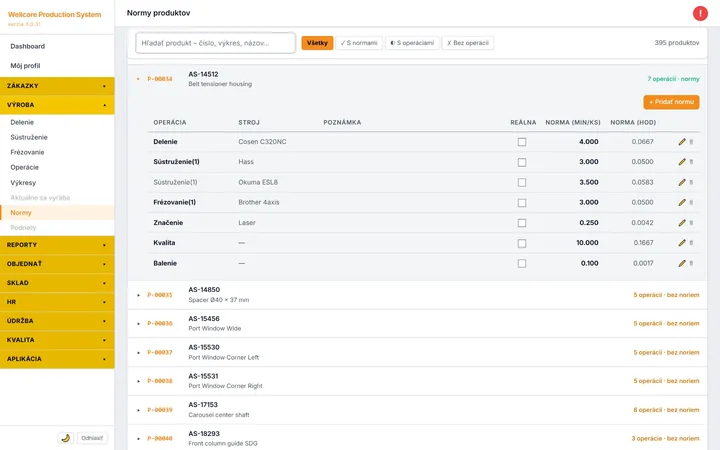Delete the Delenie operation row
Image resolution: width=720 pixels, height=450 pixels.
click(691, 142)
